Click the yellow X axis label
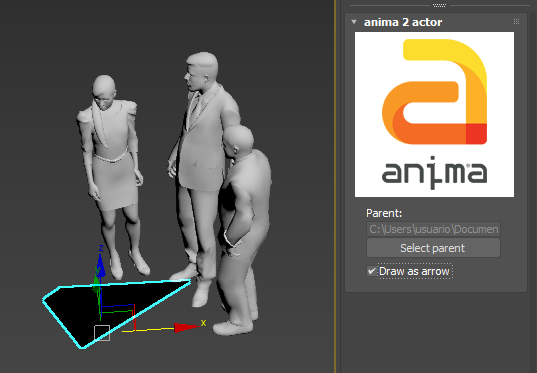Viewport: 537px width, 373px height. pos(203,323)
